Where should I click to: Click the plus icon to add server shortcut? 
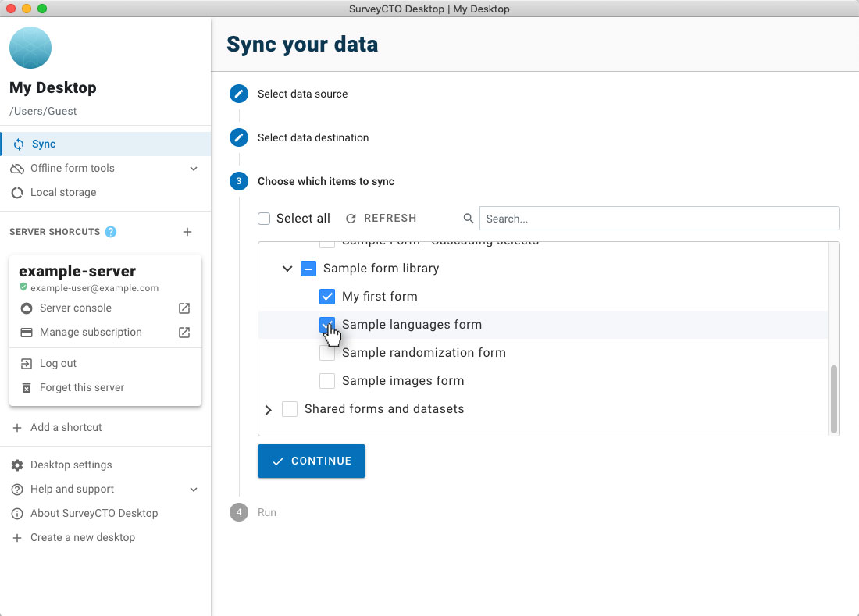point(187,232)
